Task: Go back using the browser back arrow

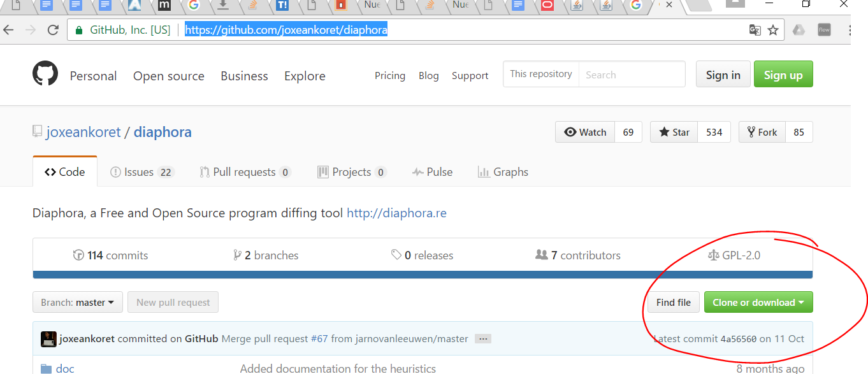Action: point(9,30)
